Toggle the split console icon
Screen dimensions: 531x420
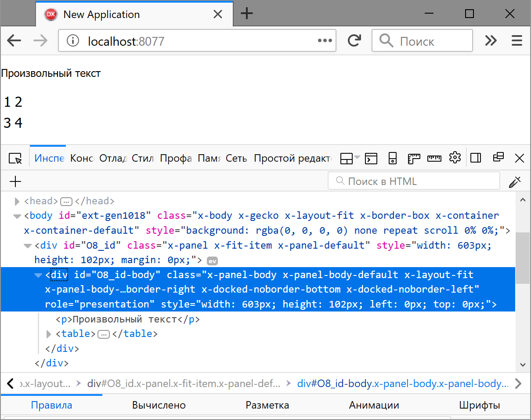372,158
